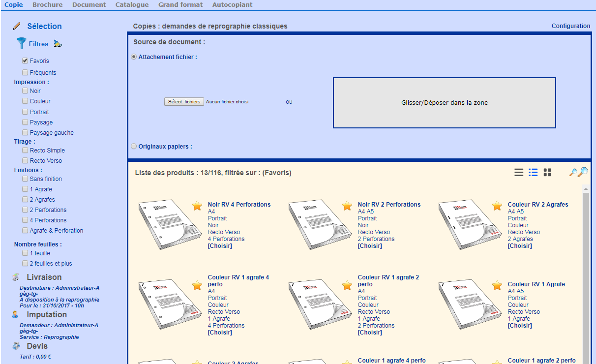Open the Livraison section heading
Screen dimensions: 596x364
(44, 277)
